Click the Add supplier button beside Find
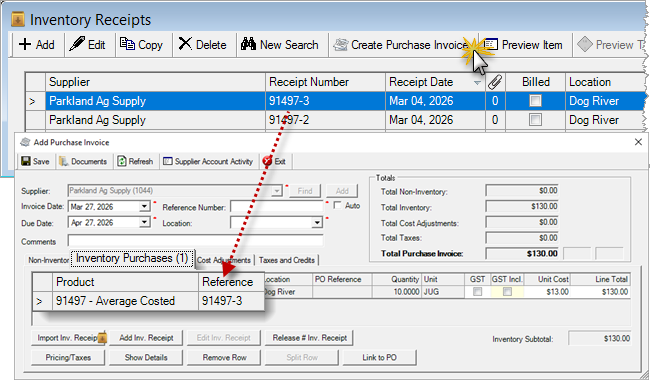This screenshot has height=380, width=650. (x=342, y=191)
